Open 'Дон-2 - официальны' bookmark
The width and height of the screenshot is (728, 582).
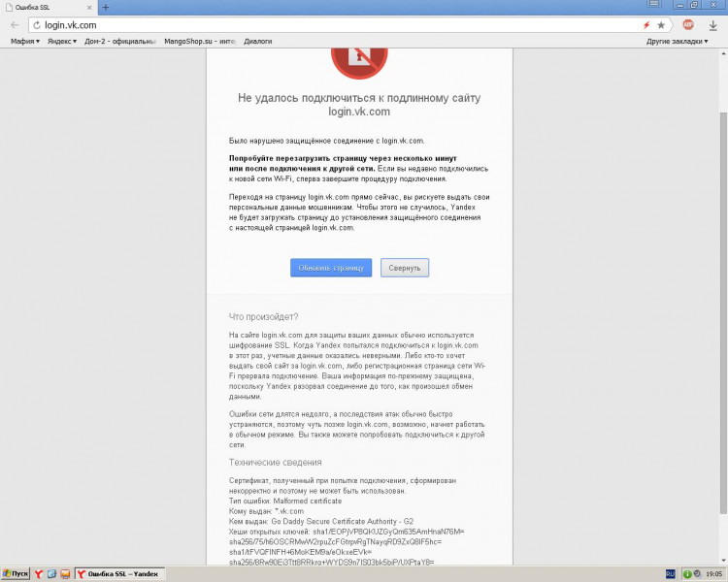point(120,42)
